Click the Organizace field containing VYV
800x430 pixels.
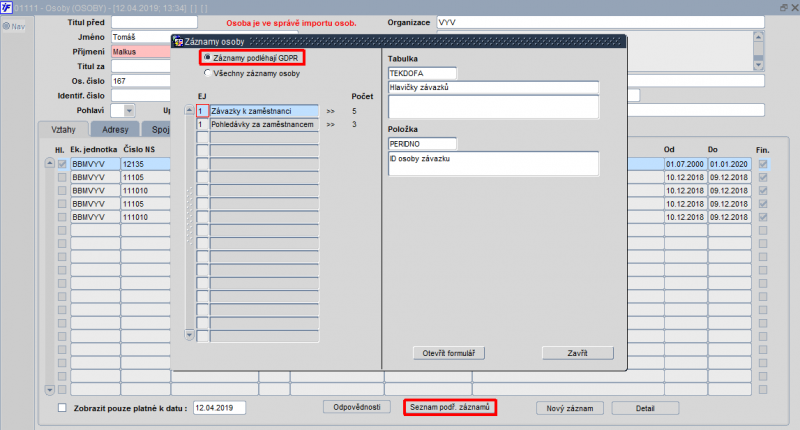tap(601, 22)
